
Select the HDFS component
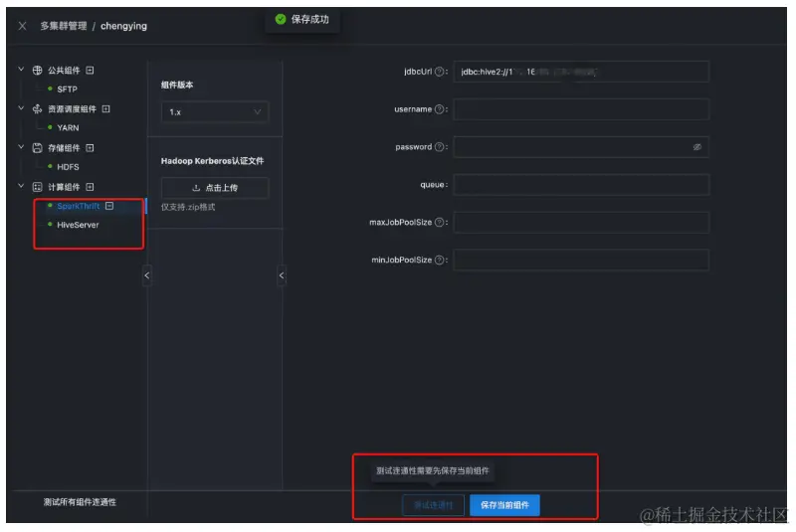click(68, 167)
